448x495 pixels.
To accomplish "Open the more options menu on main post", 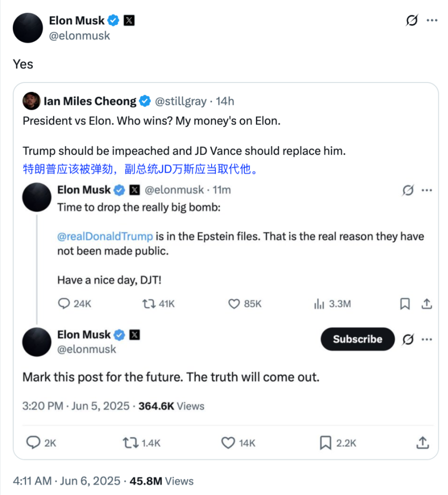I will 431,20.
